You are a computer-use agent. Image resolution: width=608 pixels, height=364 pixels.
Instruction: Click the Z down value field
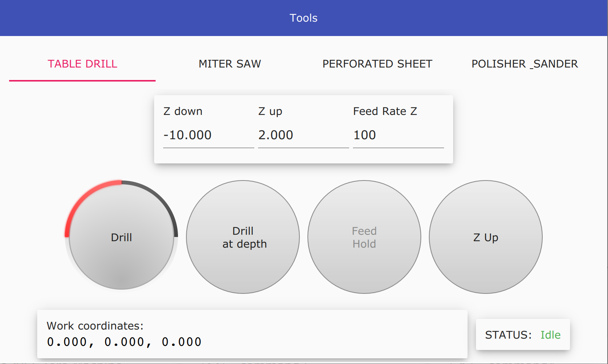[x=208, y=135]
